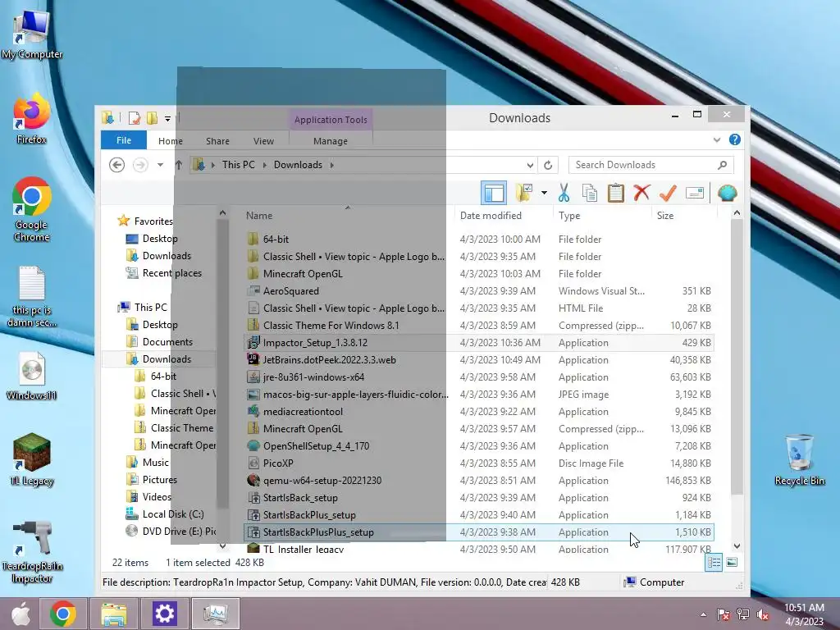
Task: Click the Paste clipboard toolbar icon
Action: click(x=615, y=193)
